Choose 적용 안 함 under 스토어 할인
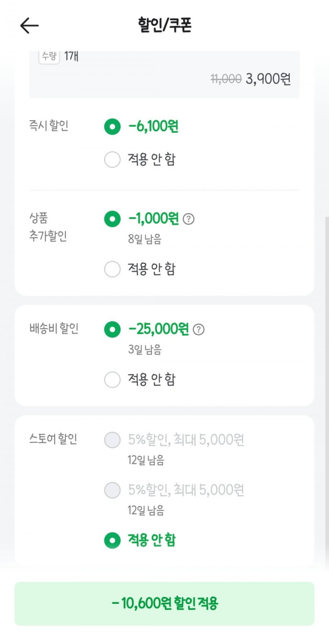This screenshot has height=644, width=329. coord(112,540)
